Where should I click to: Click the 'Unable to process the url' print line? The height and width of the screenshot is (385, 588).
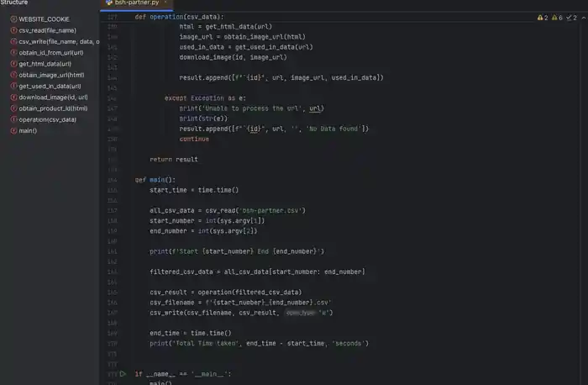pyautogui.click(x=251, y=108)
